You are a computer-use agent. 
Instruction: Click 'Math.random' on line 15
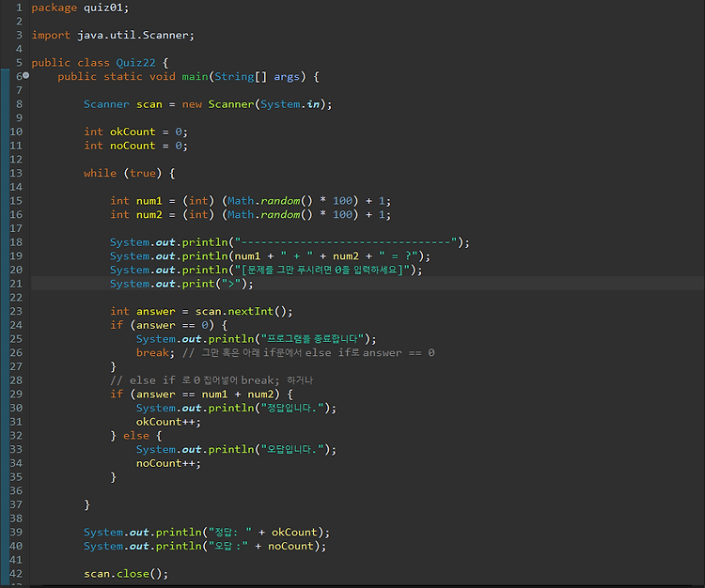(263, 201)
